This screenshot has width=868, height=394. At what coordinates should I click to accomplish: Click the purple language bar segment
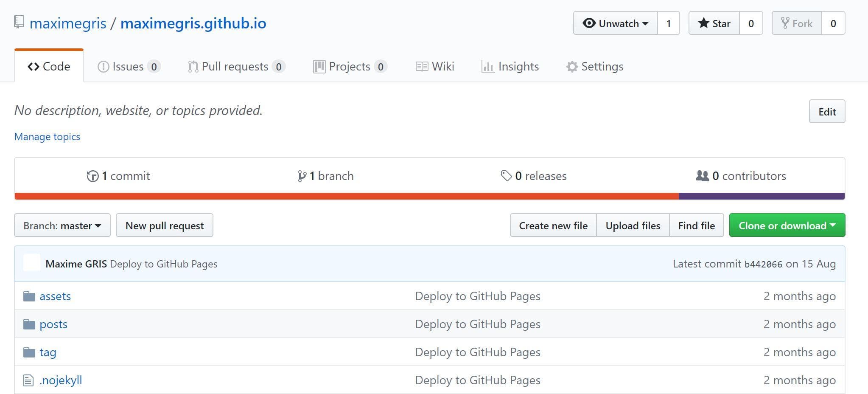[x=762, y=196]
